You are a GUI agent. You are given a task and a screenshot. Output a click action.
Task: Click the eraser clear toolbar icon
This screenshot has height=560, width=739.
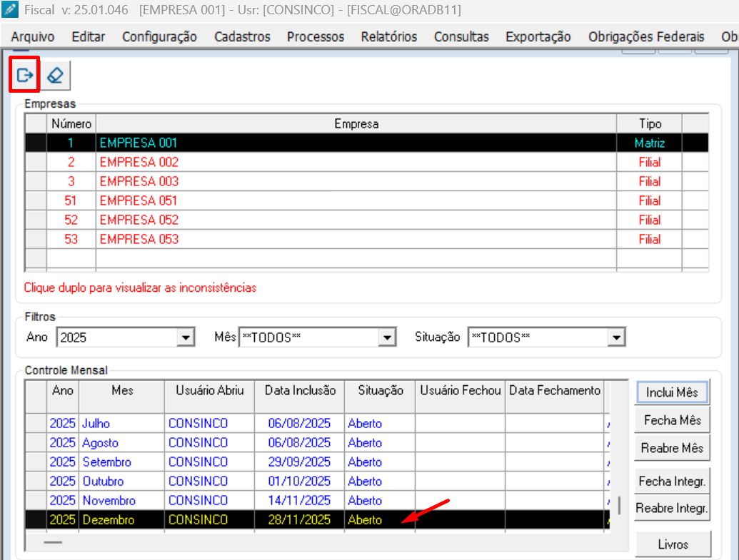click(56, 75)
